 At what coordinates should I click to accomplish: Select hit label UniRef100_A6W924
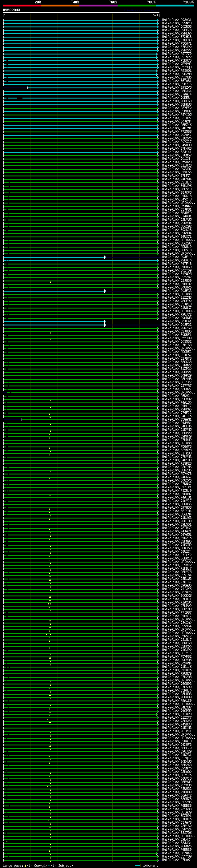pos(177,396)
